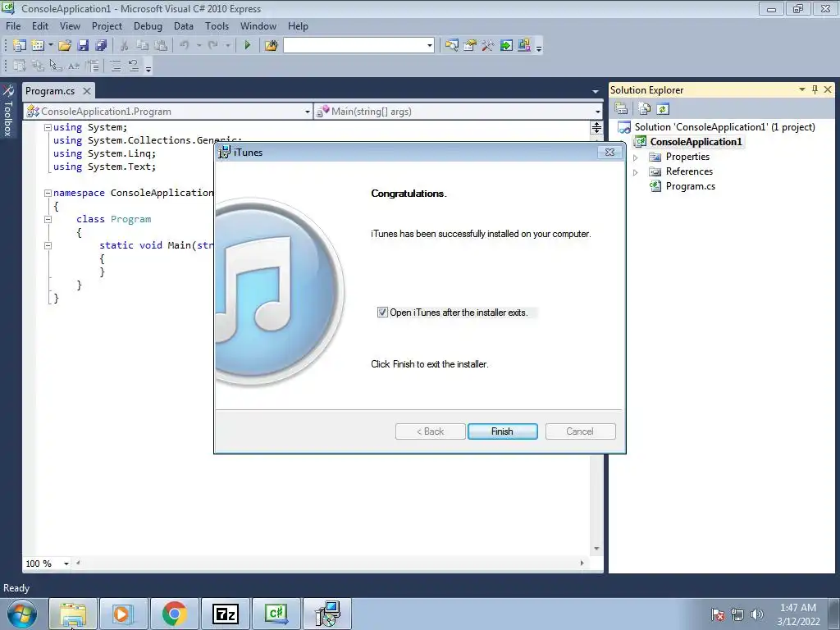
Task: Click the Paste toolbar icon
Action: pos(160,46)
